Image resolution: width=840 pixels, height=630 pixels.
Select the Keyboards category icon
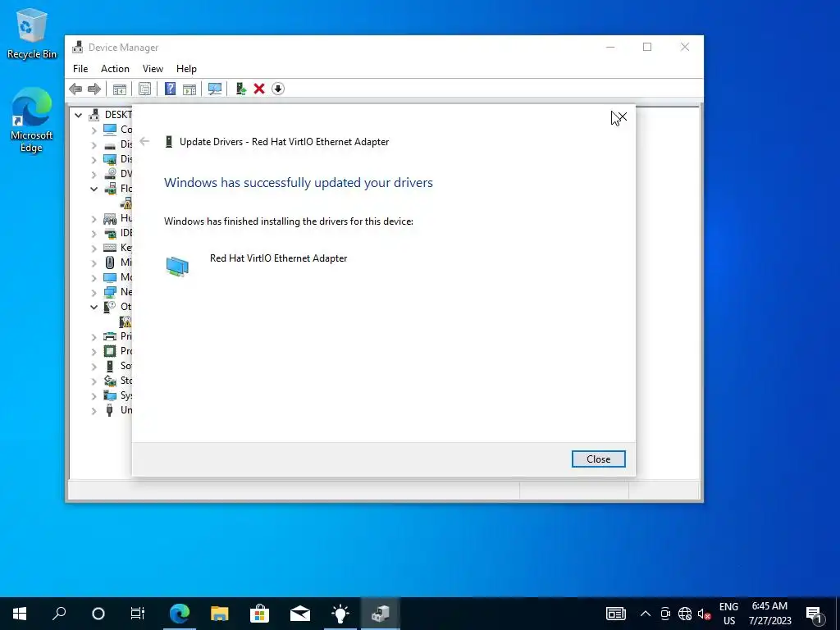point(110,248)
